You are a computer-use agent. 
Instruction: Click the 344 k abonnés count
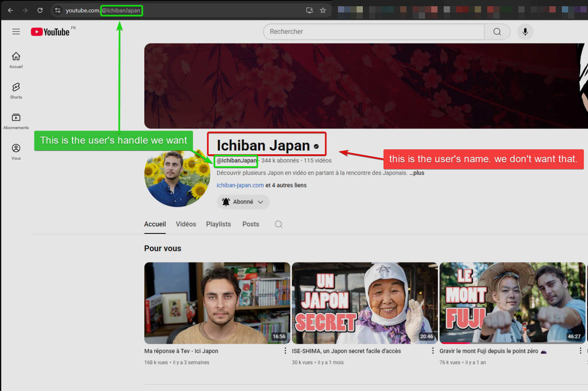coord(280,160)
